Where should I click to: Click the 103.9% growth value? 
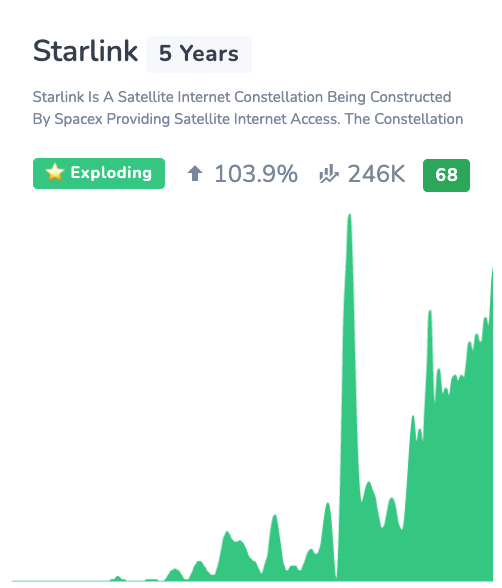[256, 174]
